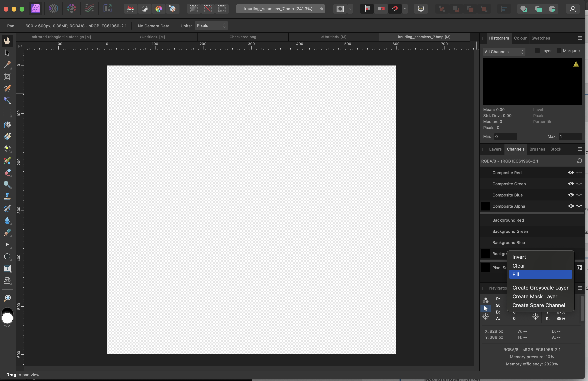Screen dimensions: 588x381
Task: Apply Auto Levels from toolbar
Action: point(131,9)
